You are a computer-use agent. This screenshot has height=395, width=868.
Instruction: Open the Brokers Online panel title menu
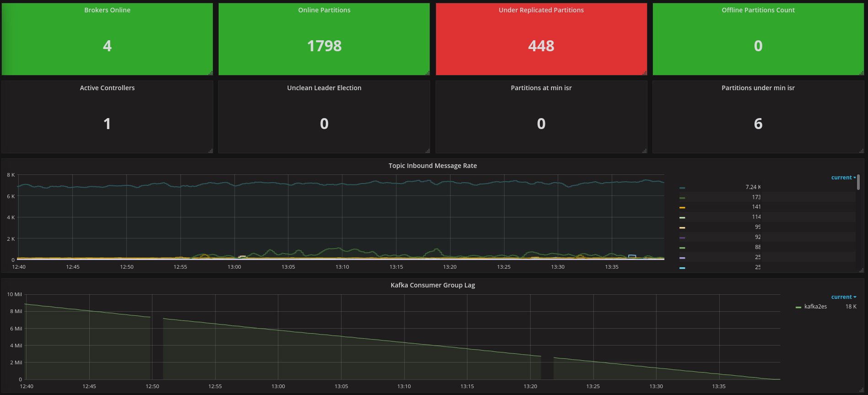point(107,10)
